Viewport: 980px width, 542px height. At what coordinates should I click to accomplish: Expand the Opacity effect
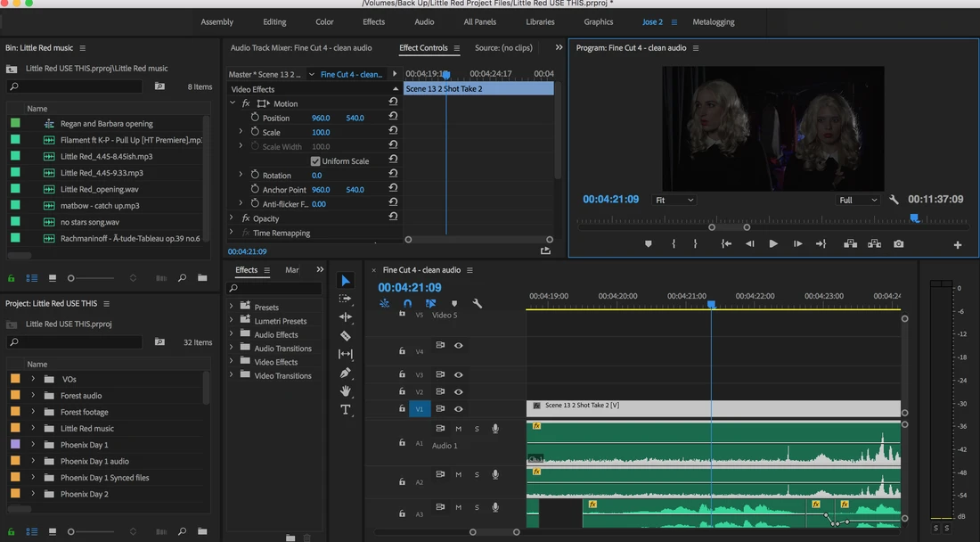(x=232, y=218)
